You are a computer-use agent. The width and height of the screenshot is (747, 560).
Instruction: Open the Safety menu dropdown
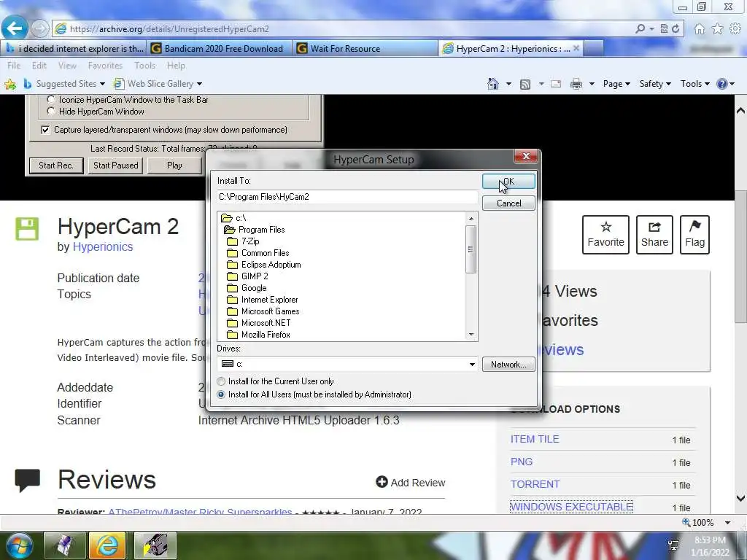655,84
